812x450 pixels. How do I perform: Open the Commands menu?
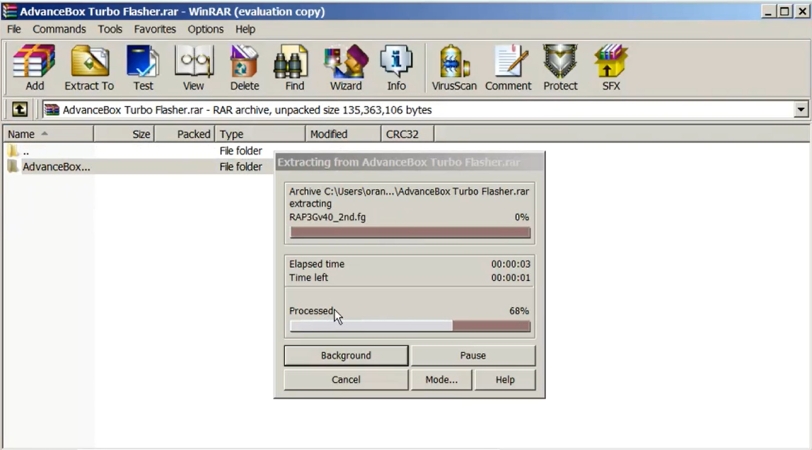(x=59, y=29)
